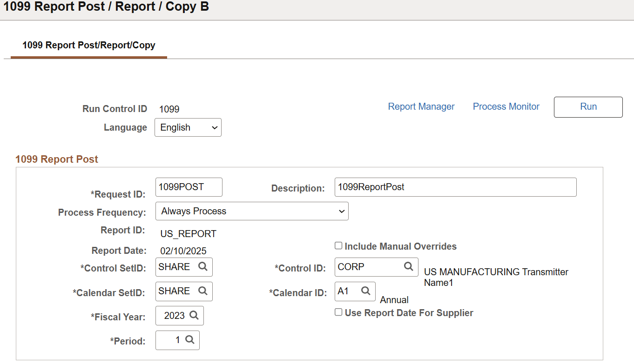The height and width of the screenshot is (364, 634).
Task: Click the Control ID field showing CORP
Action: [x=368, y=266]
